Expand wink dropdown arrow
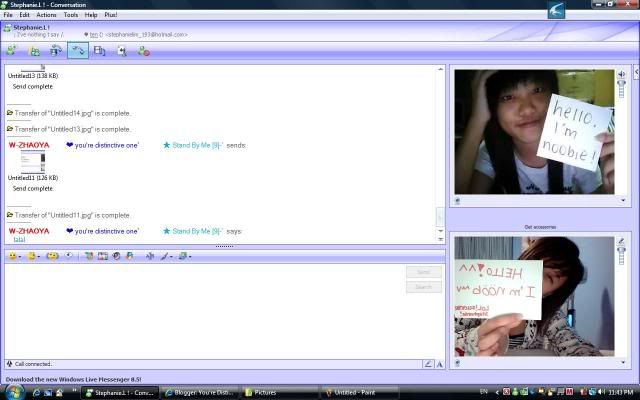The image size is (640, 400). [x=39, y=257]
